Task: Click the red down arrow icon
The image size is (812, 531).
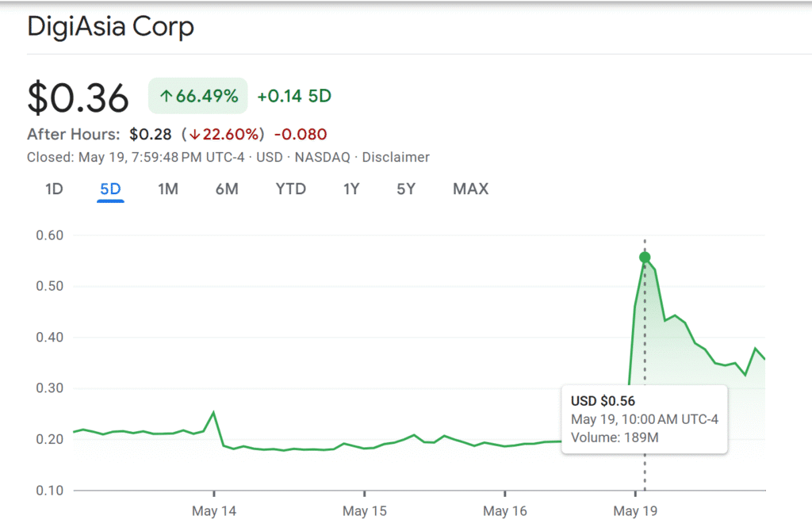Action: 193,135
